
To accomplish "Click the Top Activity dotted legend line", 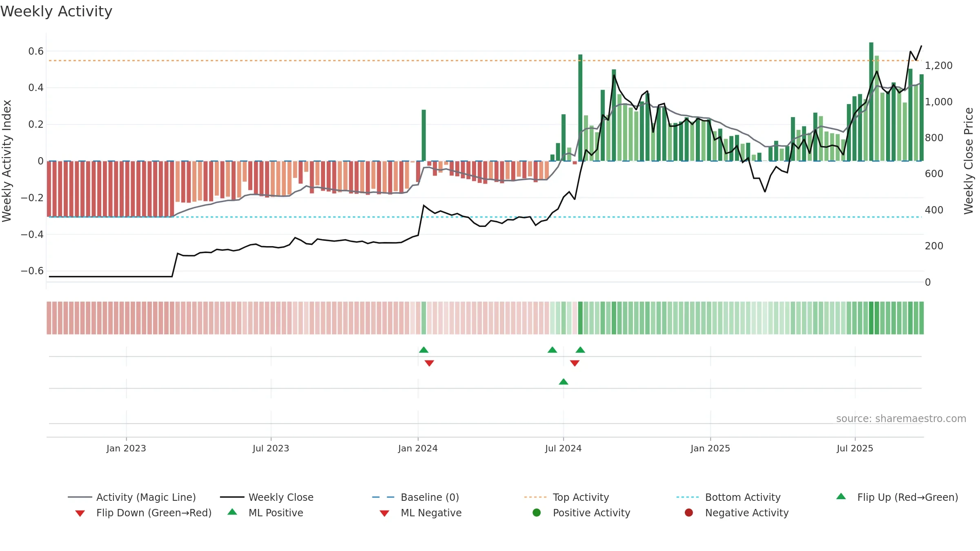I will (535, 497).
